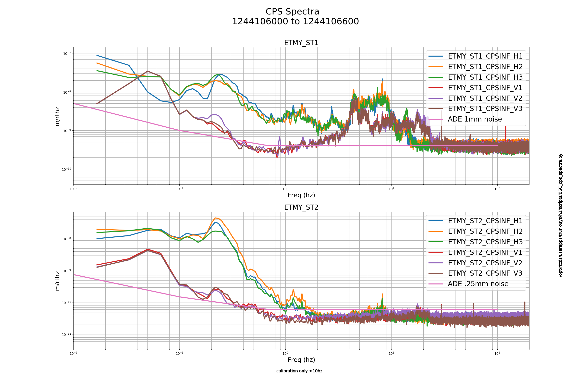Viewport: 588px width, 392px height.
Task: Click the calibration only >10hz note
Action: [x=299, y=371]
